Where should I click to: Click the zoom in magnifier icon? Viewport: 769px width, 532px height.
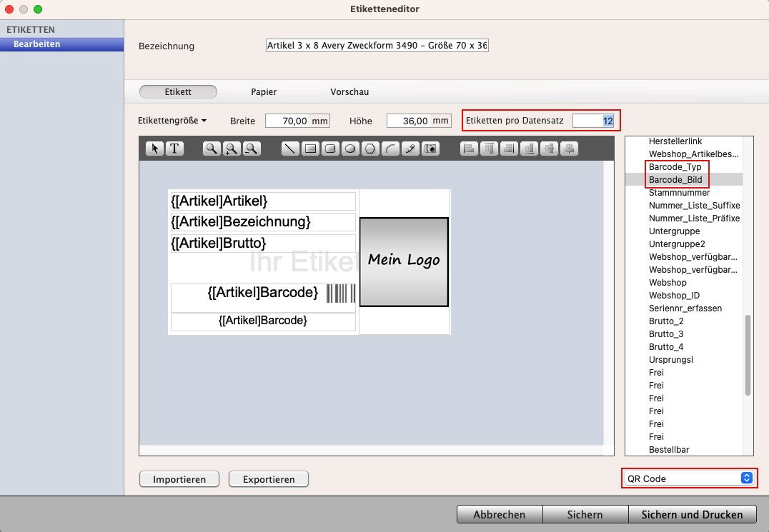[232, 149]
